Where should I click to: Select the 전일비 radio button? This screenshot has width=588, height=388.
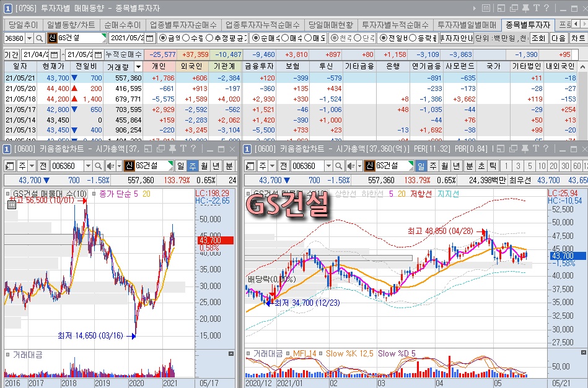383,38
